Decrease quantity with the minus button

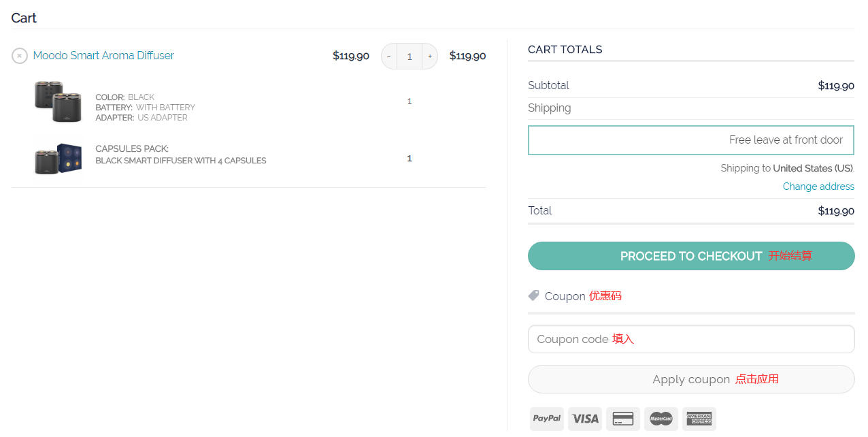coord(389,56)
